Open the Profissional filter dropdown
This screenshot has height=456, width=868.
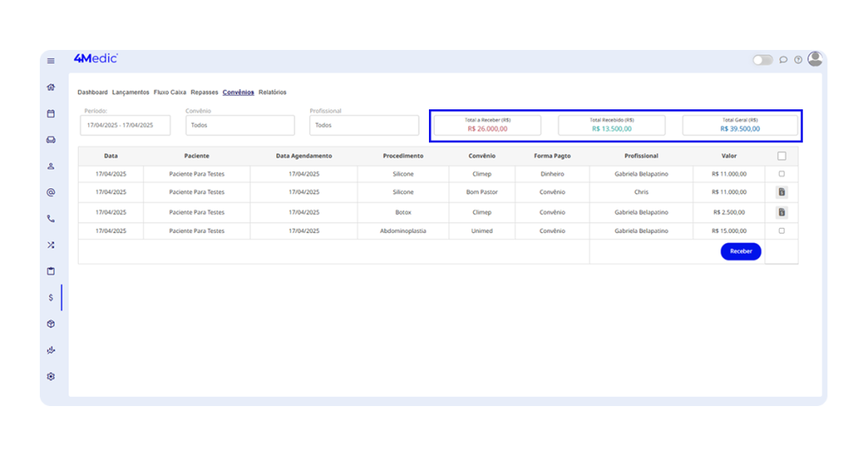364,125
